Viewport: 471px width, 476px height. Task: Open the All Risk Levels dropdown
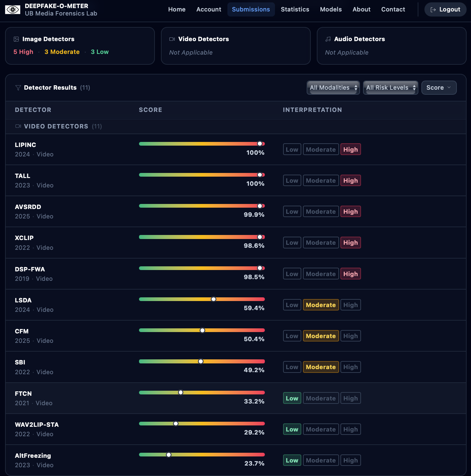point(390,88)
